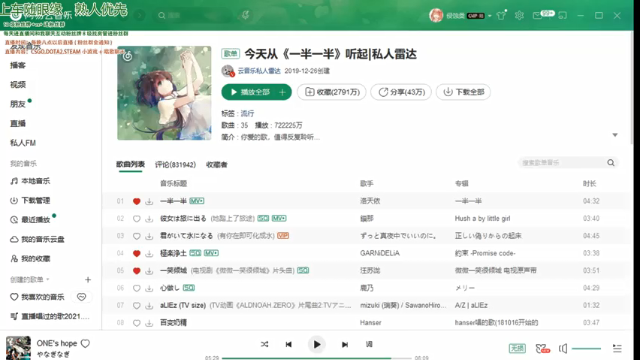Open the messages mail icon

[538, 16]
